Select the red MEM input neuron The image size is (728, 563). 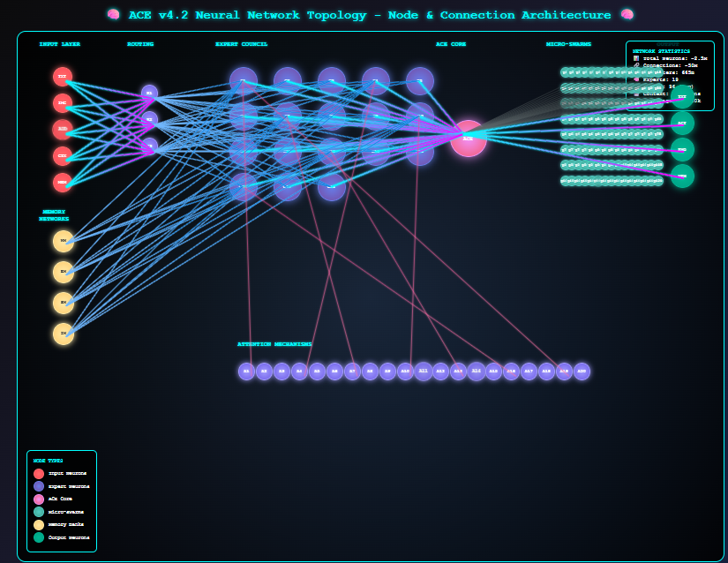click(63, 183)
